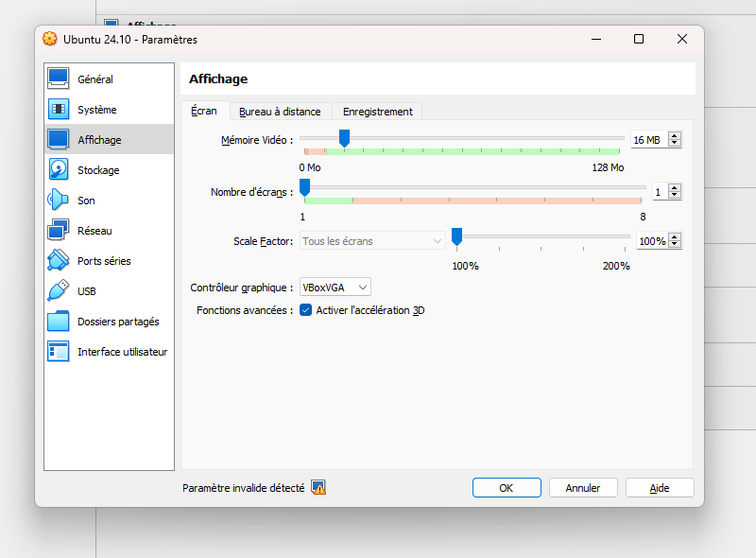
Task: Click the Annuler button
Action: [x=583, y=487]
